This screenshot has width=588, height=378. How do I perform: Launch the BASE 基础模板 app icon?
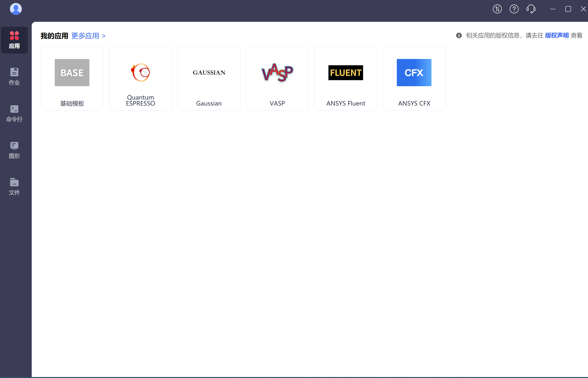coord(72,73)
